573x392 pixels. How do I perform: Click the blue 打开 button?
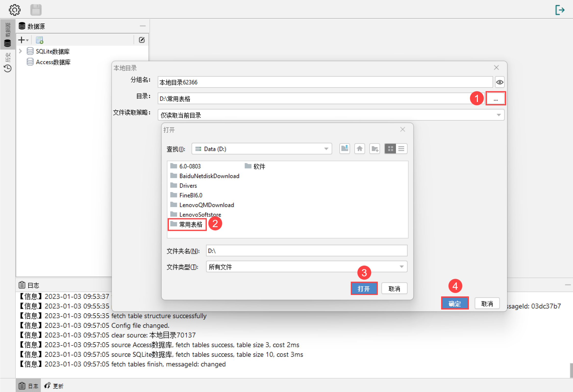tap(364, 288)
